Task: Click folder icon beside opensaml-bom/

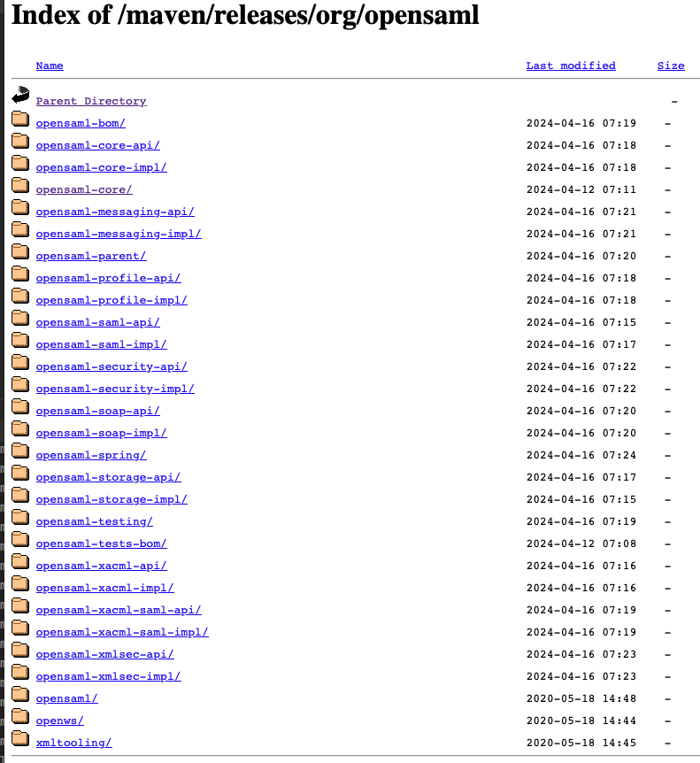Action: coord(20,119)
